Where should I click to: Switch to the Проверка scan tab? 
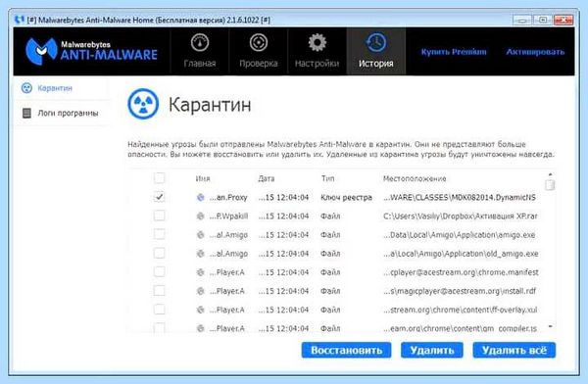coord(259,51)
